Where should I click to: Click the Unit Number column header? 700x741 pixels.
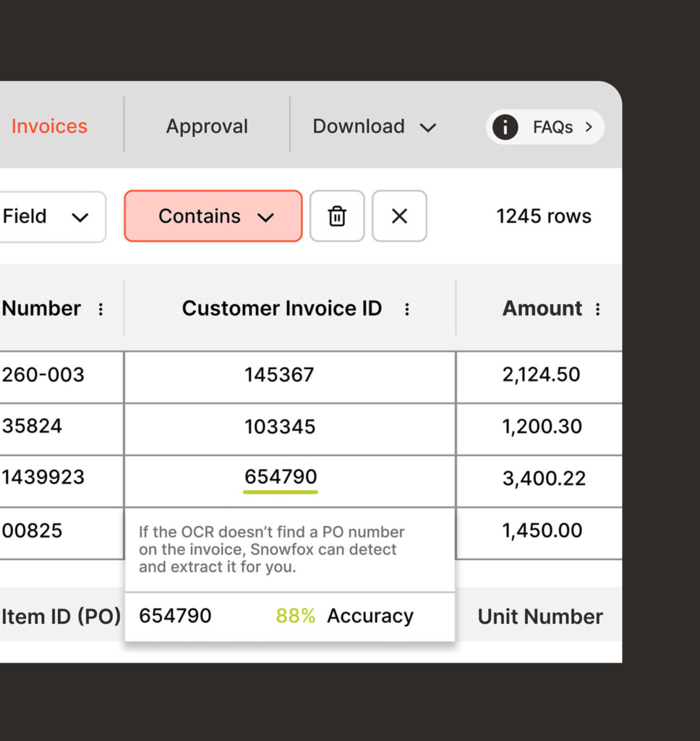pos(539,617)
